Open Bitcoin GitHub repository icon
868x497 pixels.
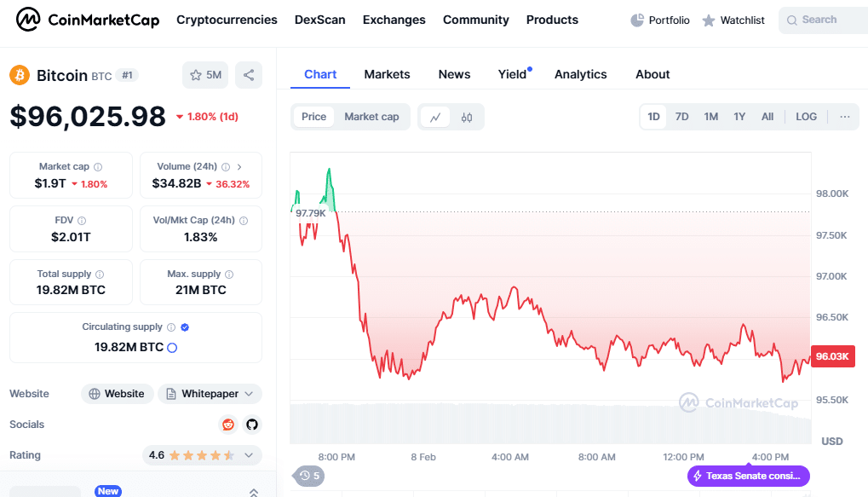pos(252,425)
